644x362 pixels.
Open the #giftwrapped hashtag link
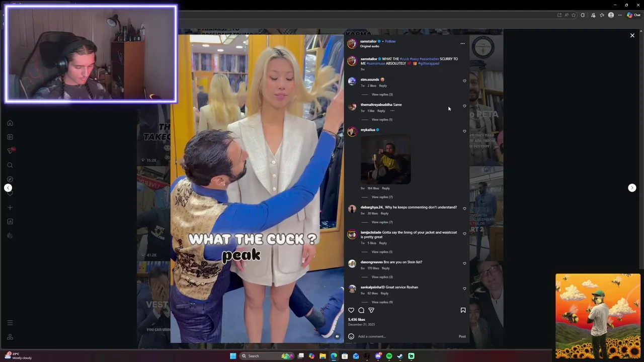click(429, 63)
